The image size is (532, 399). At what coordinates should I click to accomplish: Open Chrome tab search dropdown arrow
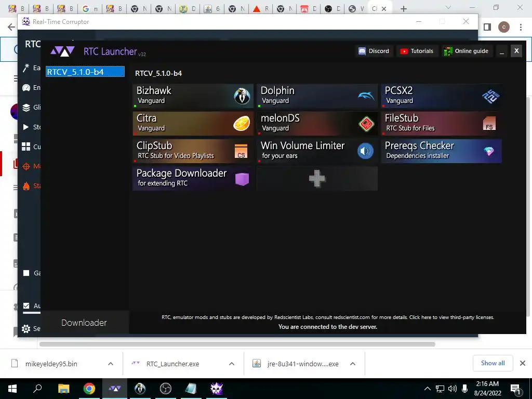coord(448,7)
